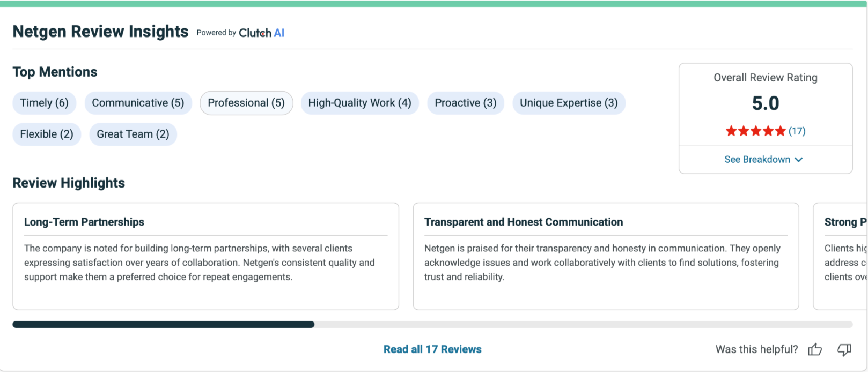Pick the Great Team (2) chip
The image size is (868, 374).
tap(133, 134)
